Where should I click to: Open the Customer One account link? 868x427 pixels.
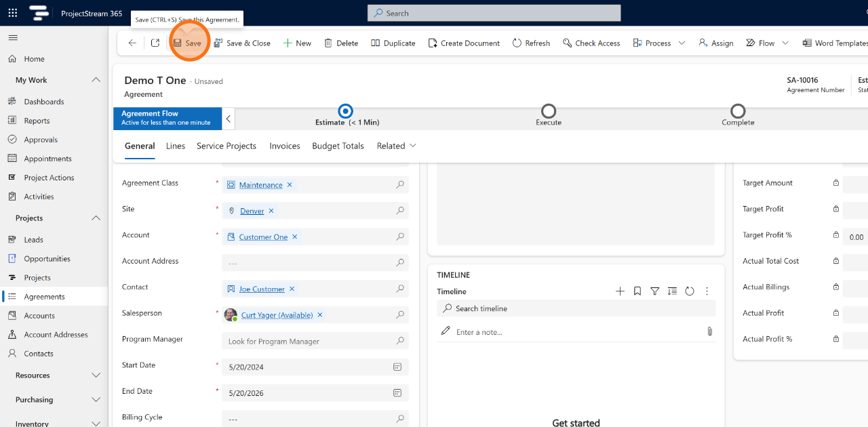[263, 237]
